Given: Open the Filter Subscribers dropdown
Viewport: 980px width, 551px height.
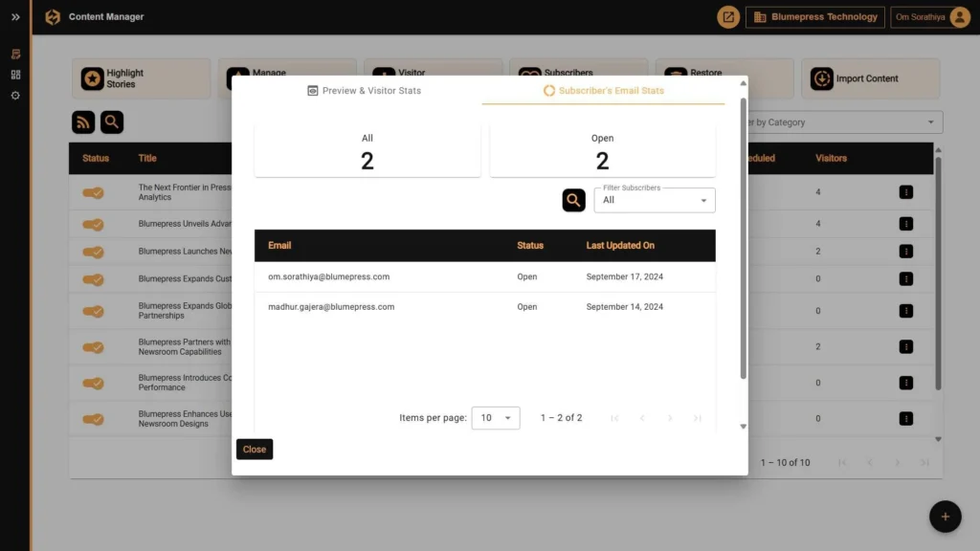Looking at the screenshot, I should coord(654,200).
